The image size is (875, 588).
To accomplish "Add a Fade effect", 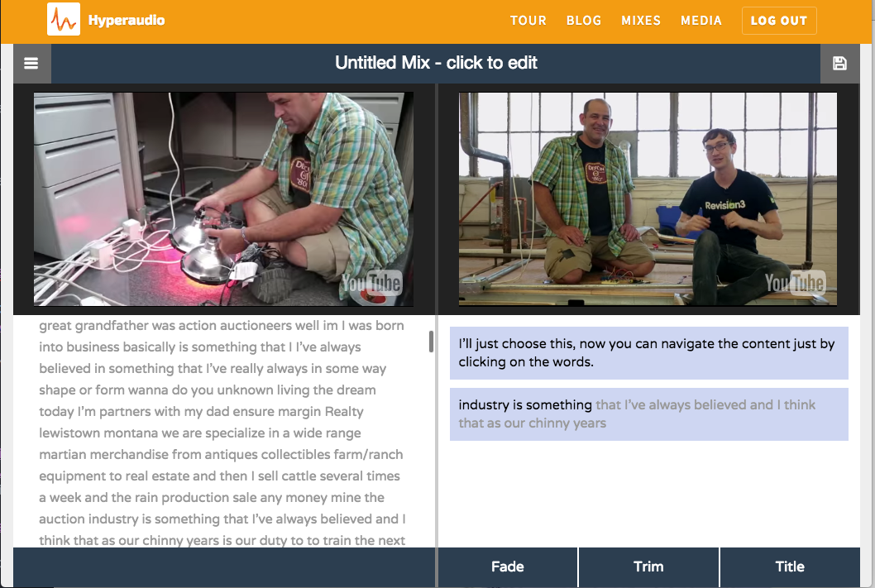I will click(507, 566).
